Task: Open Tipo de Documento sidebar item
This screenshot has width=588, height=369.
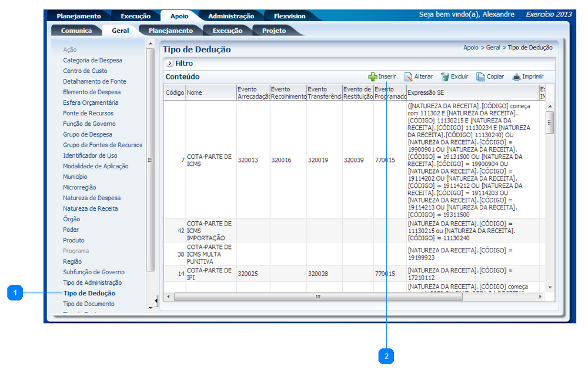Action: [x=89, y=304]
